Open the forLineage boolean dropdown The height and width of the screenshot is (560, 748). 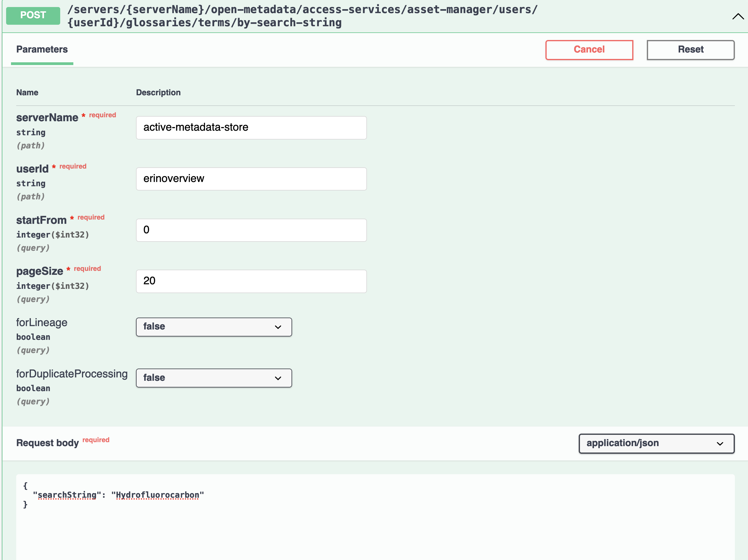213,326
